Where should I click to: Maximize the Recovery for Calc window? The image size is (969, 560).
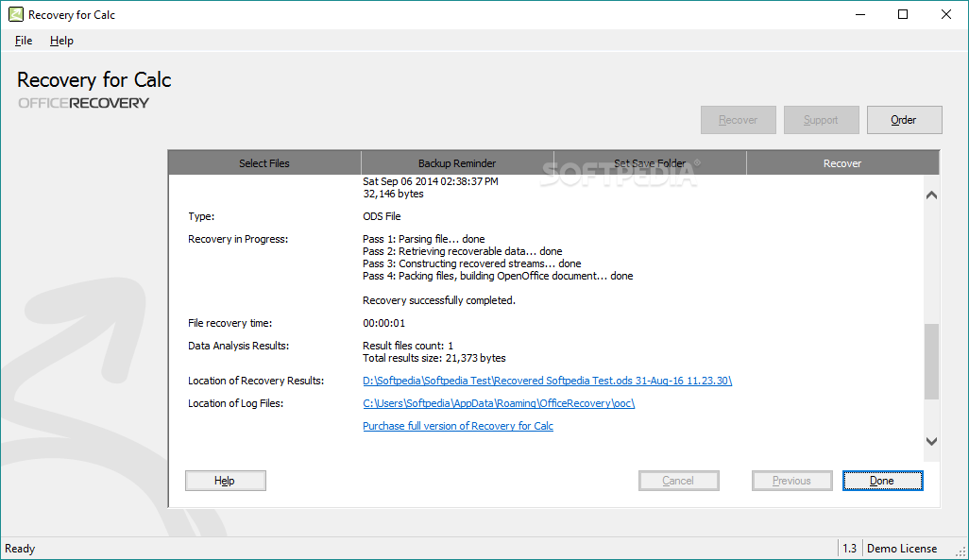pyautogui.click(x=903, y=14)
